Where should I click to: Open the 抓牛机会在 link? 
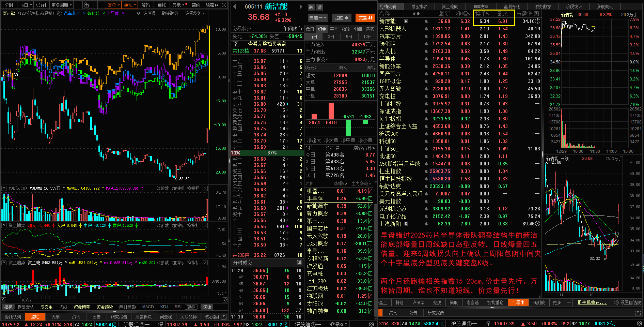592,302
